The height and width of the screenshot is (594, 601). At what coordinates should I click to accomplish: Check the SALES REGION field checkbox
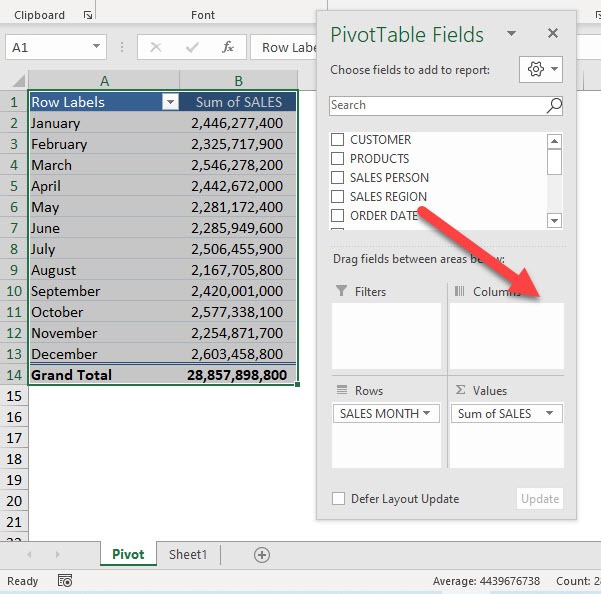tap(337, 196)
